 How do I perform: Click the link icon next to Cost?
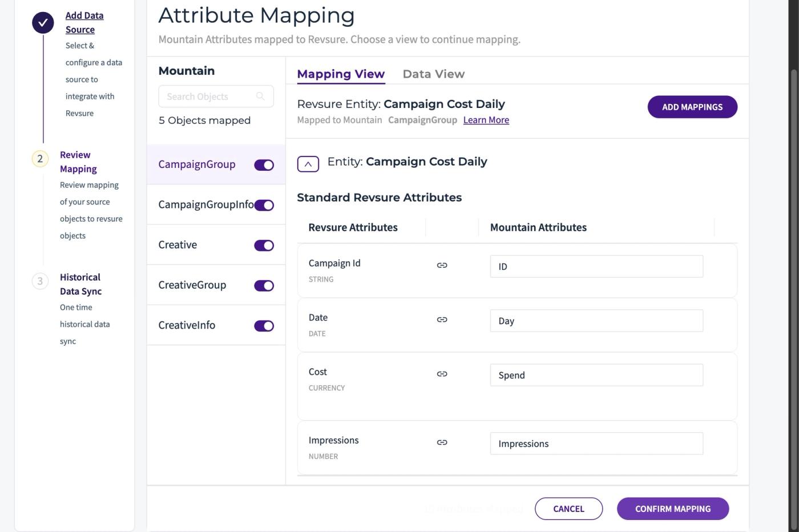(442, 373)
